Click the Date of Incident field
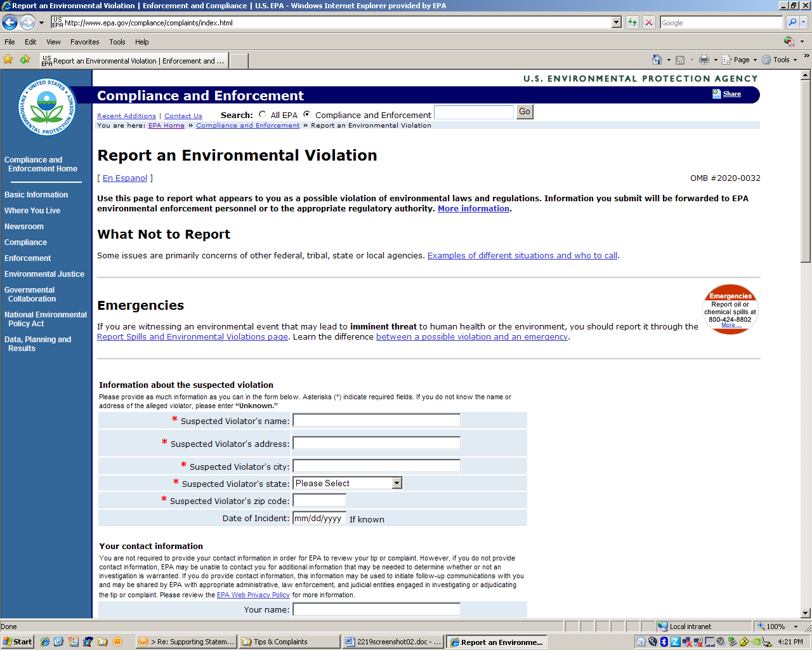The width and height of the screenshot is (812, 650). [x=320, y=518]
